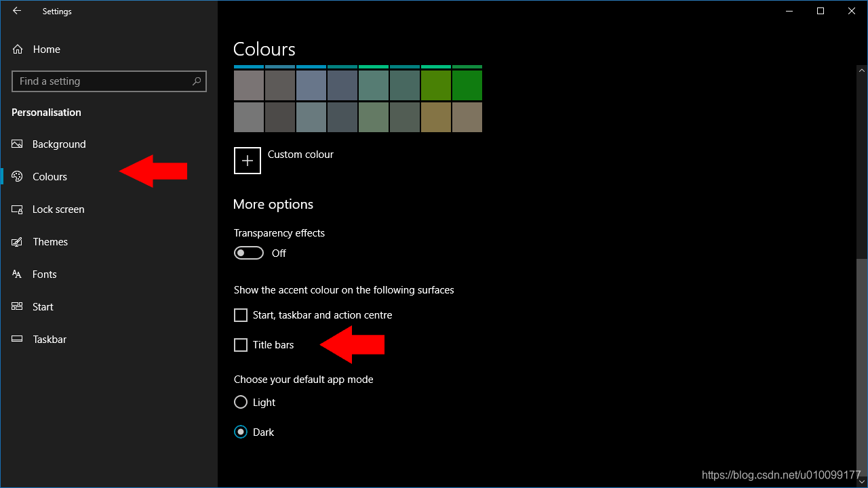Pick the vivid pure green accent swatch

467,85
